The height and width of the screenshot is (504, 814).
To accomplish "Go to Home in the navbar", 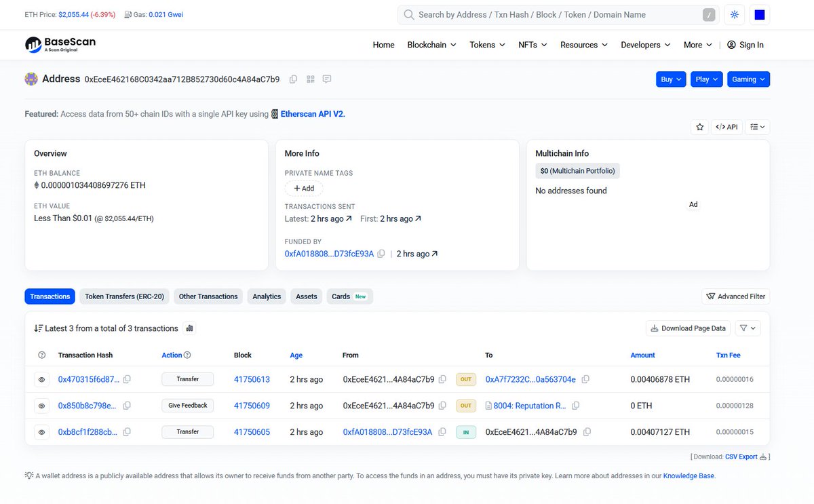I will pos(383,45).
